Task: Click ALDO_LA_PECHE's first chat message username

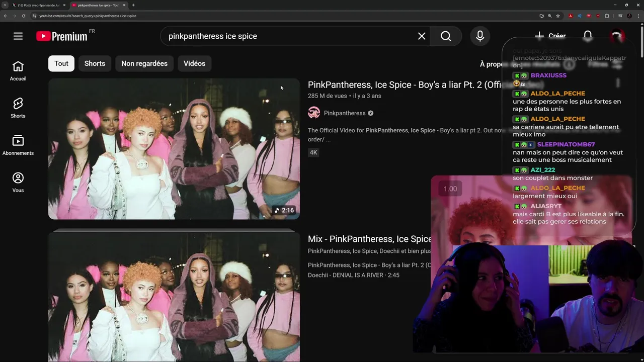Action: coord(557,94)
